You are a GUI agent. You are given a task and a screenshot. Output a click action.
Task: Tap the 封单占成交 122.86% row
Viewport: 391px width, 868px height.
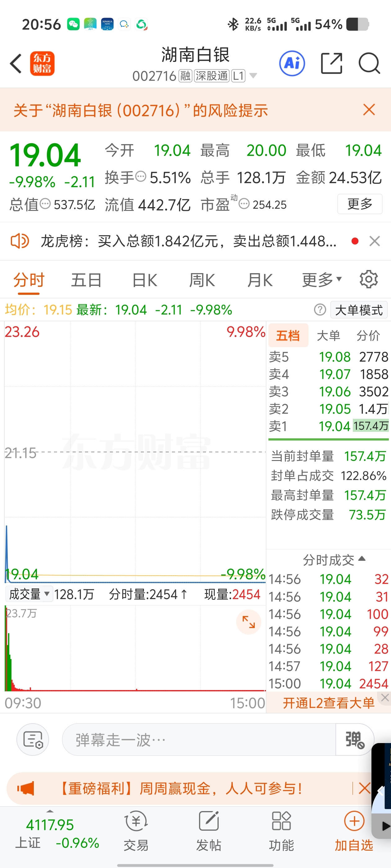pos(329,476)
